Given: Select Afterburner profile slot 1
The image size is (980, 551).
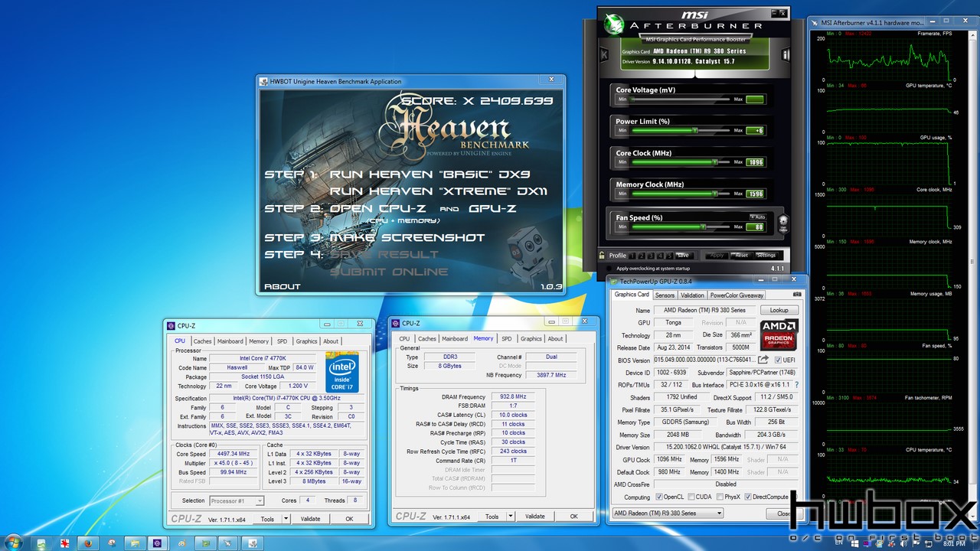Looking at the screenshot, I should point(632,256).
